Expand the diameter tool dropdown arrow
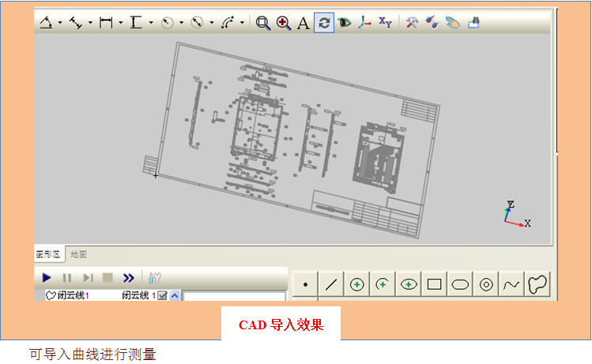The height and width of the screenshot is (364, 592). (212, 23)
